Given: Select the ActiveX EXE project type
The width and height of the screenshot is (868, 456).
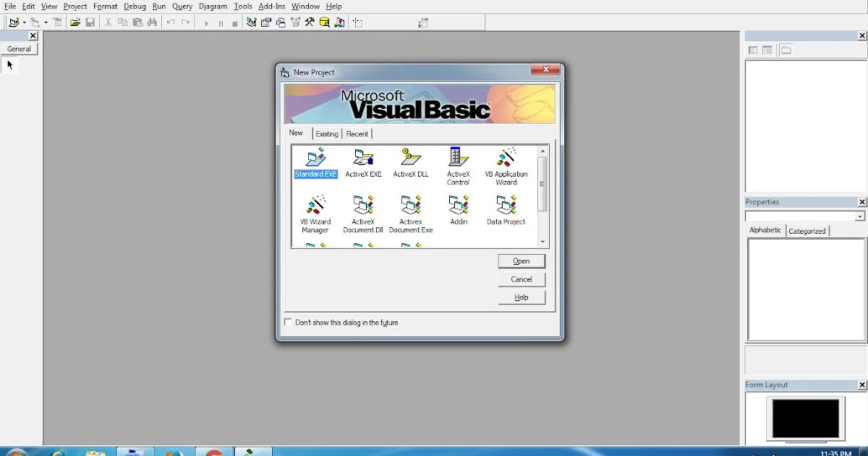Looking at the screenshot, I should (x=363, y=164).
